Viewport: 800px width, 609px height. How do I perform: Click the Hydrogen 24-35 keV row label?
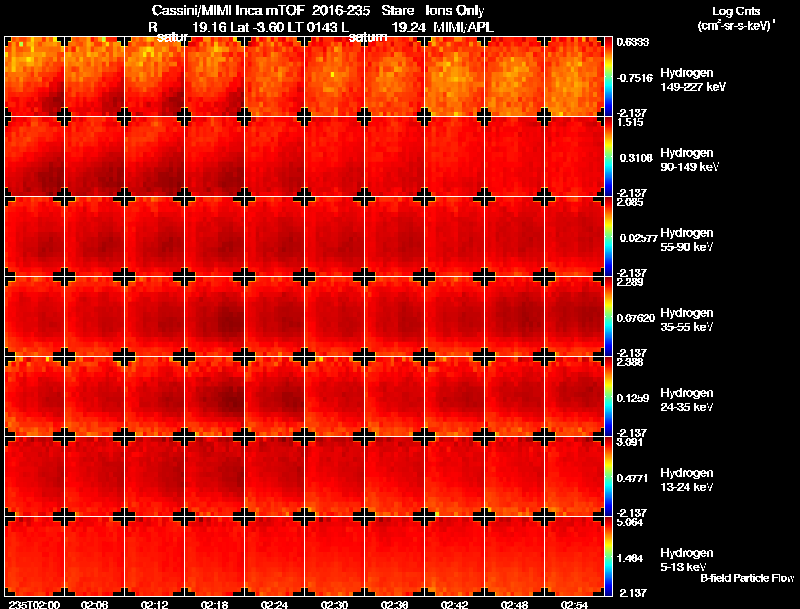point(687,400)
